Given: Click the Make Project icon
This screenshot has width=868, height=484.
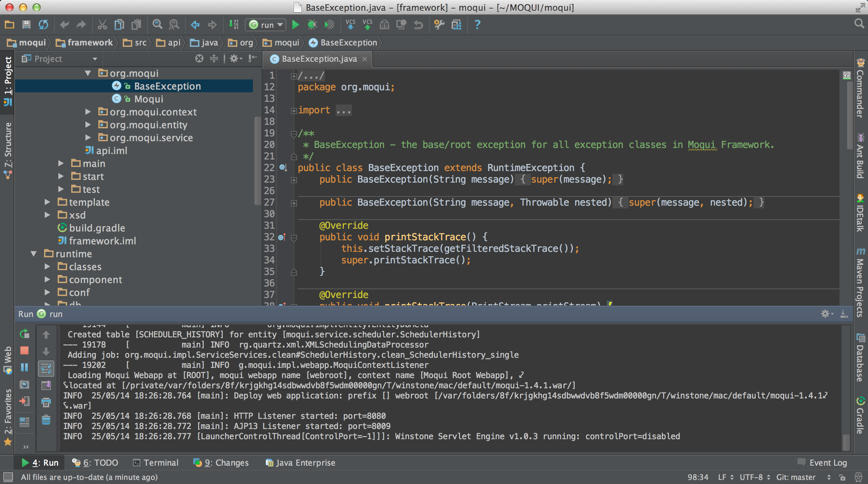Looking at the screenshot, I should (x=234, y=24).
